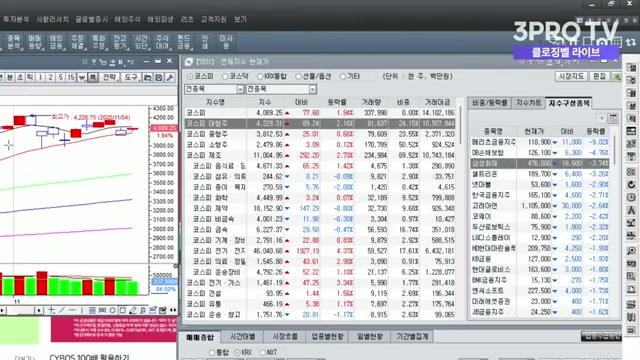Open the 보기 menu
Image resolution: width=640 pixels, height=360 pixels.
pos(240,19)
